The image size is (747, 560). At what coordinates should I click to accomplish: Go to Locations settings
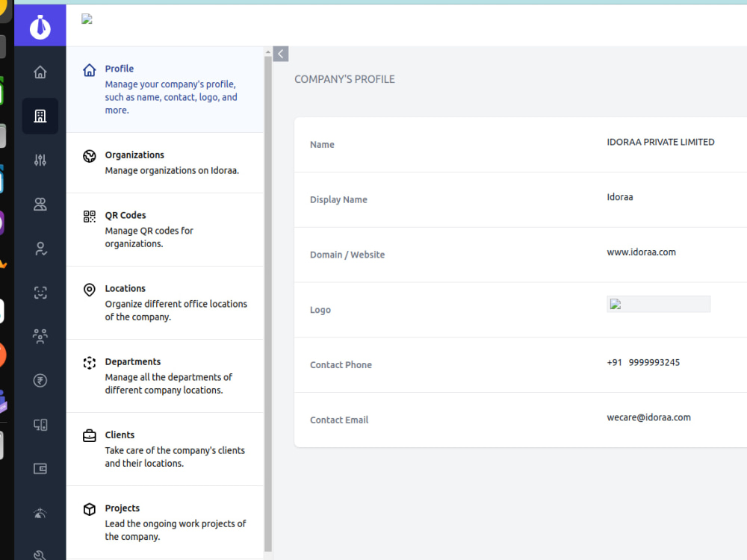click(x=165, y=303)
